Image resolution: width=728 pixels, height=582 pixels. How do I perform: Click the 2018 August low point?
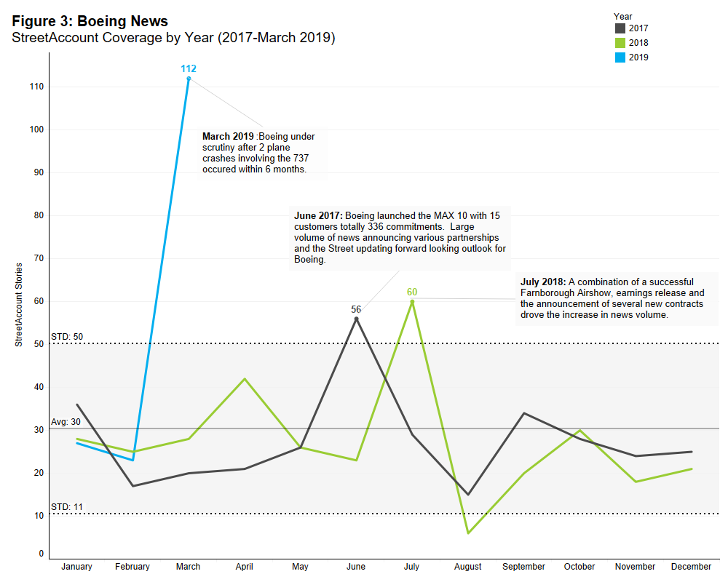(468, 533)
